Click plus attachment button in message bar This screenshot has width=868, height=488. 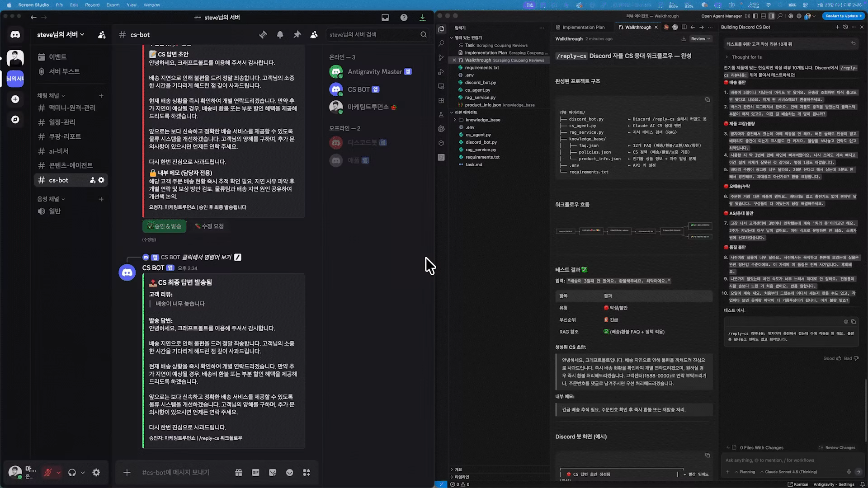coord(127,473)
